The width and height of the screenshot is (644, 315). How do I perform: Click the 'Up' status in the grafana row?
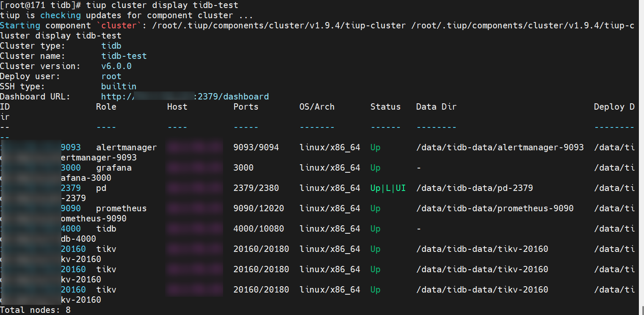coord(376,168)
